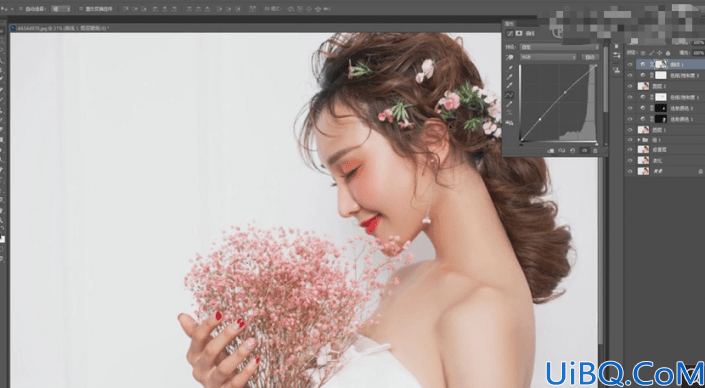The width and height of the screenshot is (705, 388).
Task: Click the lock position icon
Action: tap(660, 53)
